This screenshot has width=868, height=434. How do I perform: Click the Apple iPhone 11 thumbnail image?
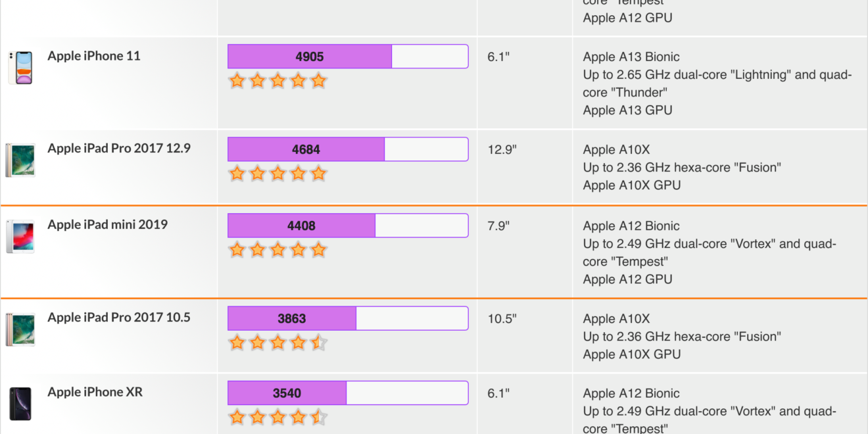20,68
